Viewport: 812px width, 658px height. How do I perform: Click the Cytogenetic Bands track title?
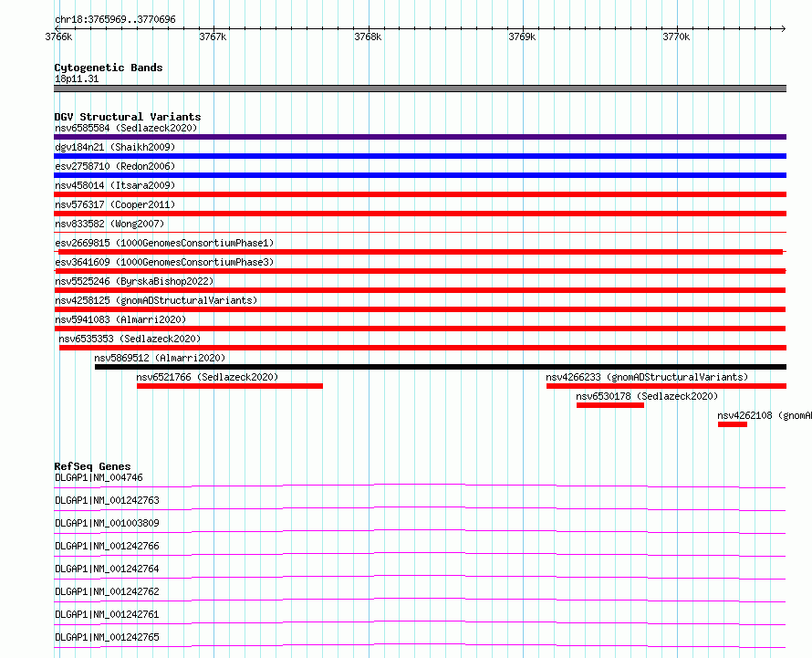click(109, 68)
